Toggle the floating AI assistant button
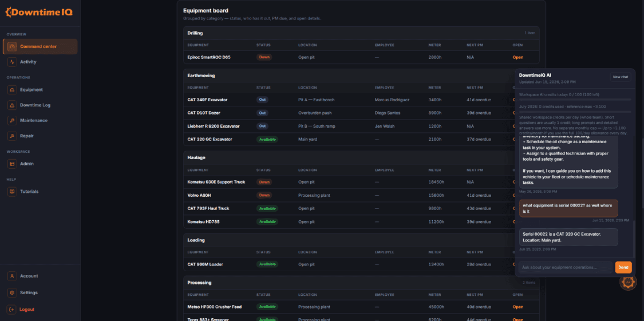 coord(628,282)
